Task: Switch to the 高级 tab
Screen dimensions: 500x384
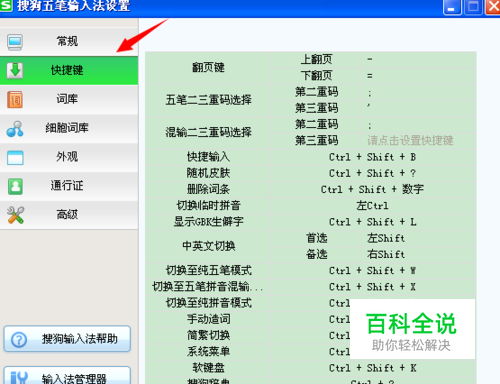Action: [69, 215]
